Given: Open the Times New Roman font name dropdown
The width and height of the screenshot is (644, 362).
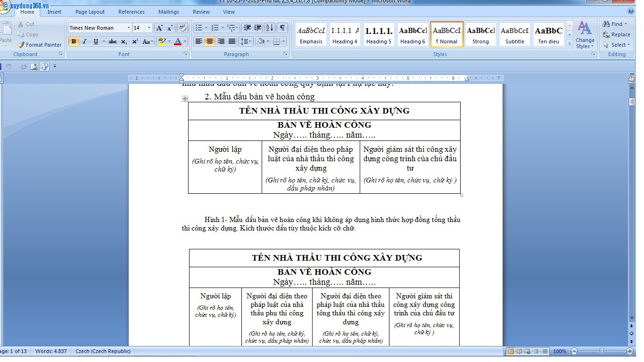Looking at the screenshot, I should tap(129, 28).
